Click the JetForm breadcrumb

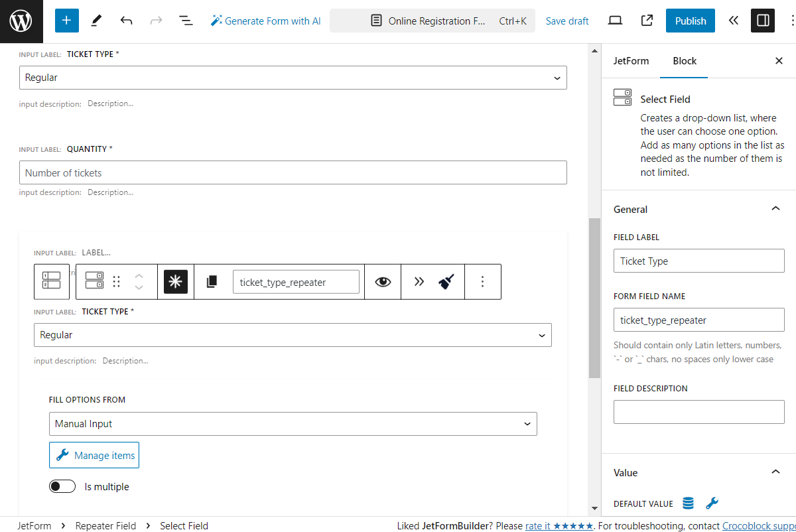tap(34, 526)
